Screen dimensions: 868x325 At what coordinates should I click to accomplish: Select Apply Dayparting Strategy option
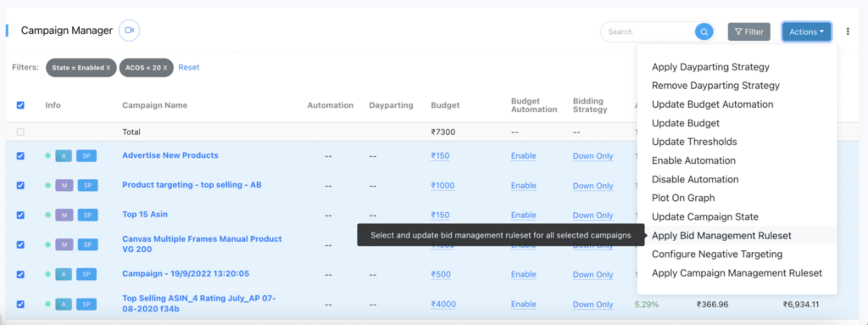click(x=710, y=67)
